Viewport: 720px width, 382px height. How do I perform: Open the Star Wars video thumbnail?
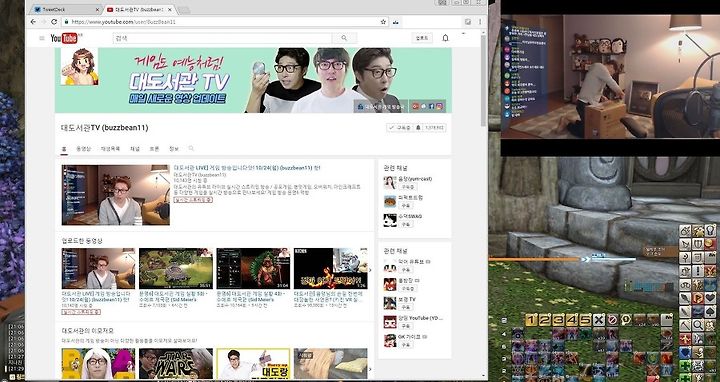coord(176,364)
